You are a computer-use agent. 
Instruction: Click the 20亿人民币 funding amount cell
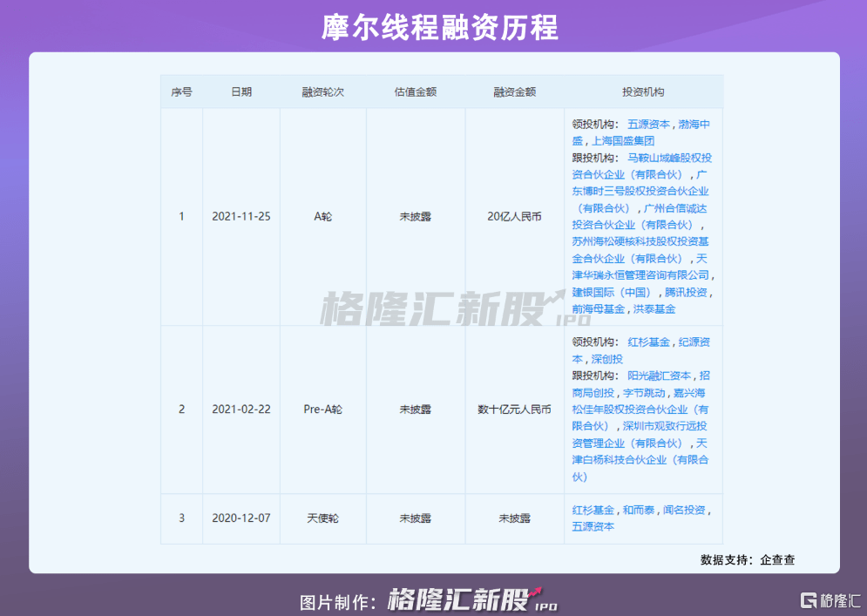(x=513, y=216)
